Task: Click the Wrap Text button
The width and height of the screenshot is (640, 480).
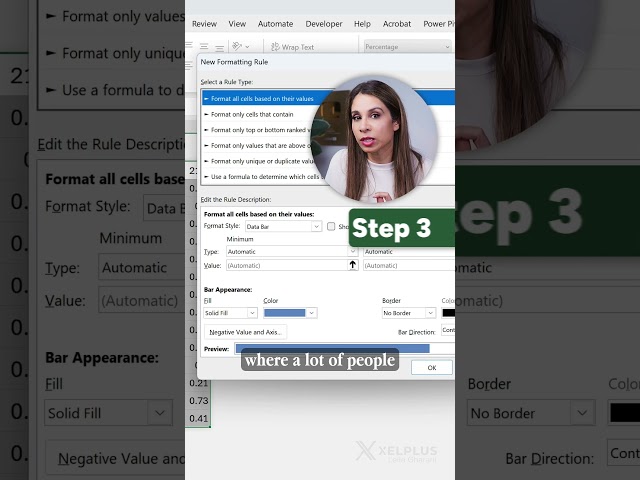Action: click(x=293, y=47)
